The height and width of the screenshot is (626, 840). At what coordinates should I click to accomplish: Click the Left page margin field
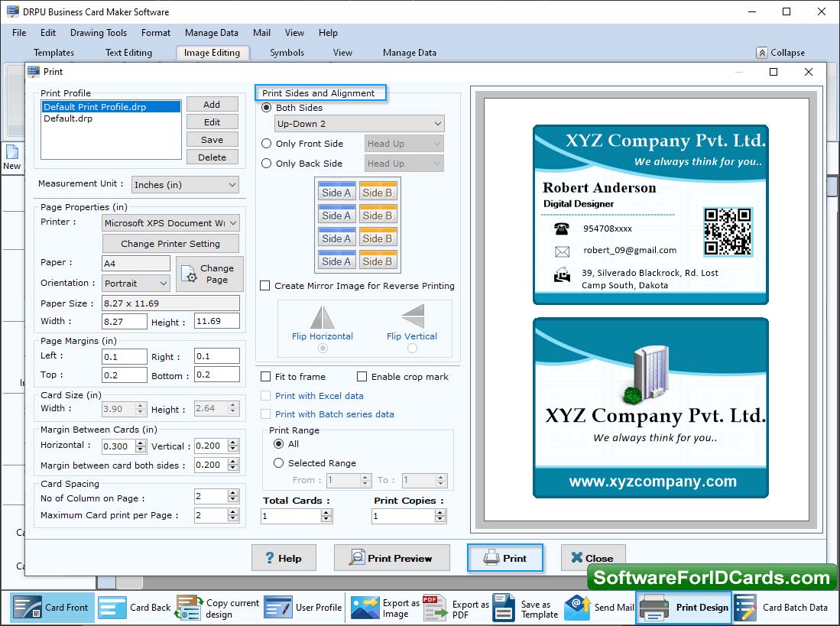coord(125,357)
